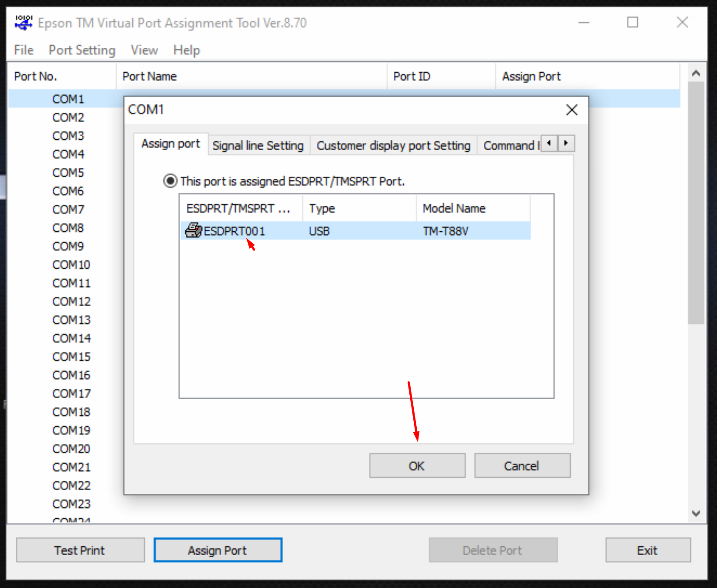The image size is (717, 588).
Task: Click the port list vertical scrollbar thumb
Action: point(696,202)
